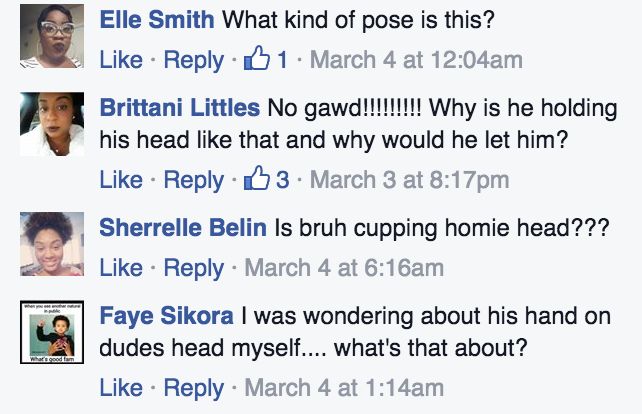Visit Faye Sikora's profile via name
Image resolution: width=642 pixels, height=414 pixels.
167,317
